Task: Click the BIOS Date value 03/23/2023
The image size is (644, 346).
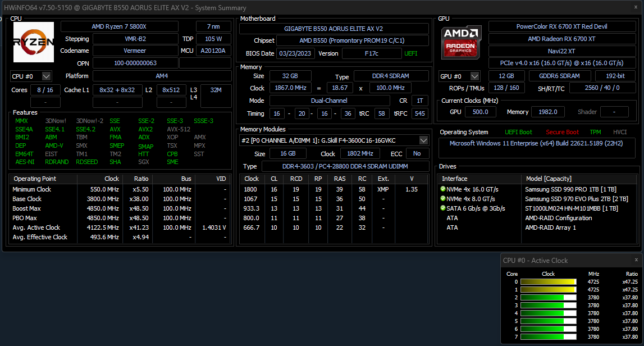Action: tap(295, 53)
